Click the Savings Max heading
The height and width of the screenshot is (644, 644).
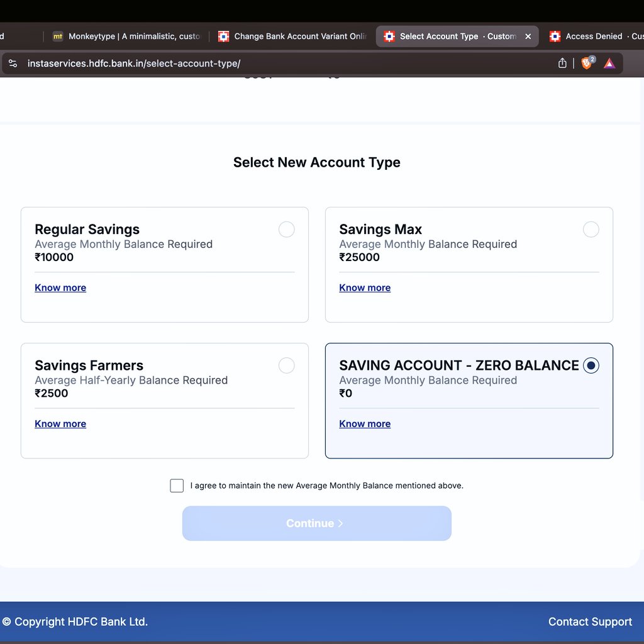(380, 229)
